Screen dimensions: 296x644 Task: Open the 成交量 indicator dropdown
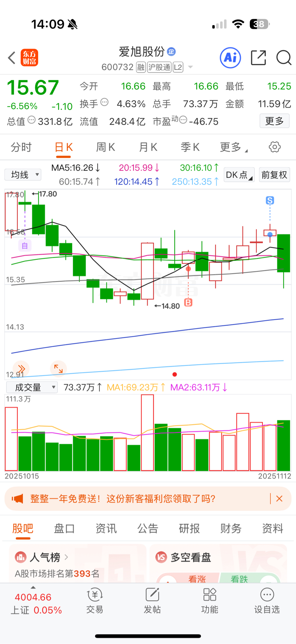32,387
